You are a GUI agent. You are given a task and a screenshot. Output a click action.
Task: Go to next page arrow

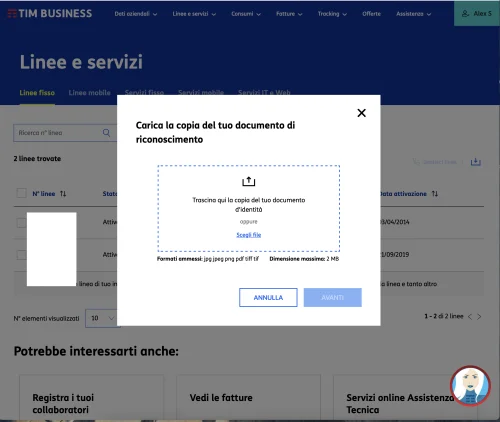tap(479, 317)
